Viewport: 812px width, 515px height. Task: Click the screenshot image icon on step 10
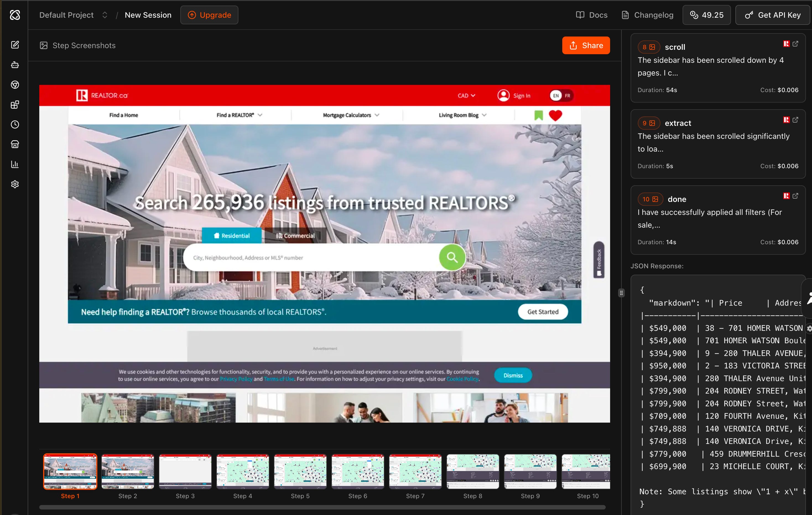655,199
